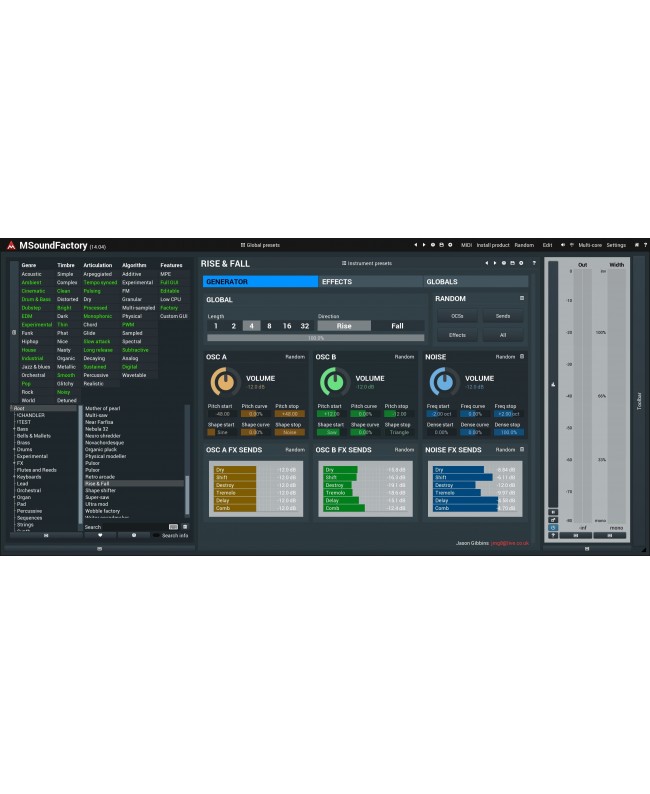Screen dimensions: 650x794
Task: Filter presets by Distorted timbre
Action: pos(67,299)
